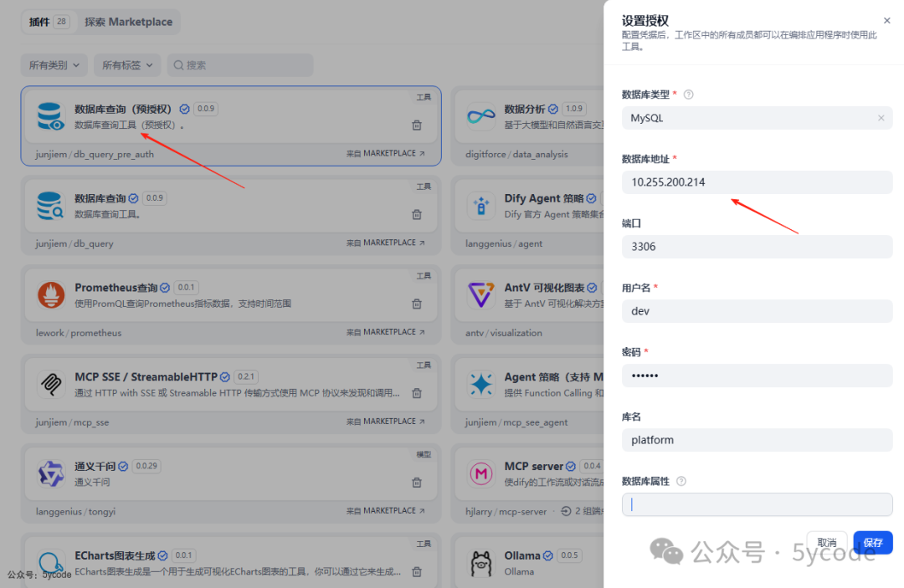The width and height of the screenshot is (904, 588).
Task: Click the 取消 button
Action: [x=827, y=543]
